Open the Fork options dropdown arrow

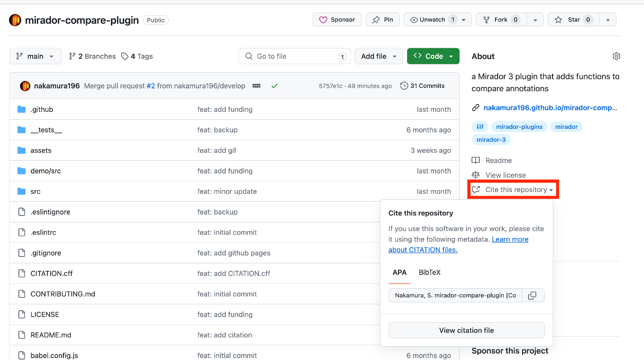click(535, 20)
